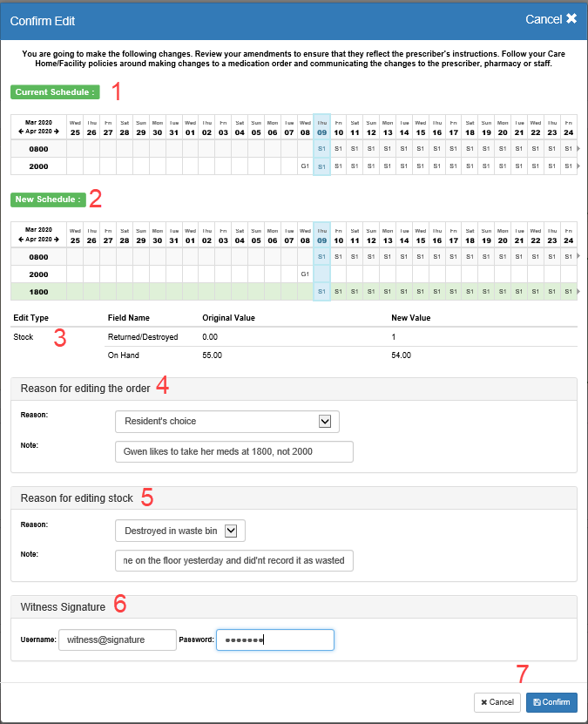
Task: Click the Confirm button with save icon
Action: 551,702
